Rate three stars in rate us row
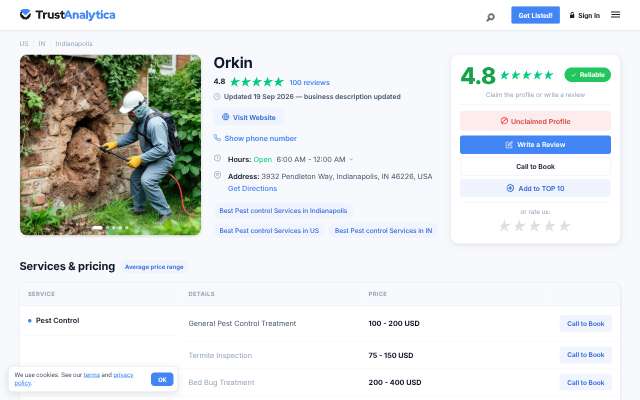The image size is (640, 400). tap(535, 226)
